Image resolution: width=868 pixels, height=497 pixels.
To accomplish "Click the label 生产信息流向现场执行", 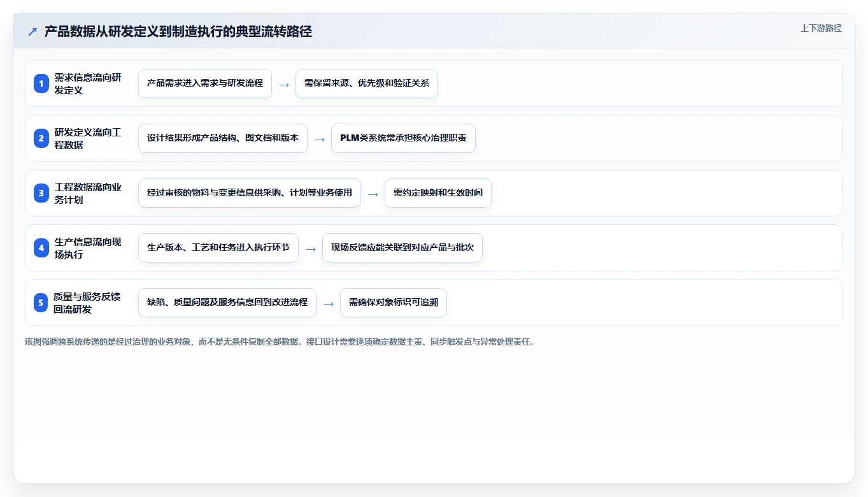I will [x=88, y=248].
